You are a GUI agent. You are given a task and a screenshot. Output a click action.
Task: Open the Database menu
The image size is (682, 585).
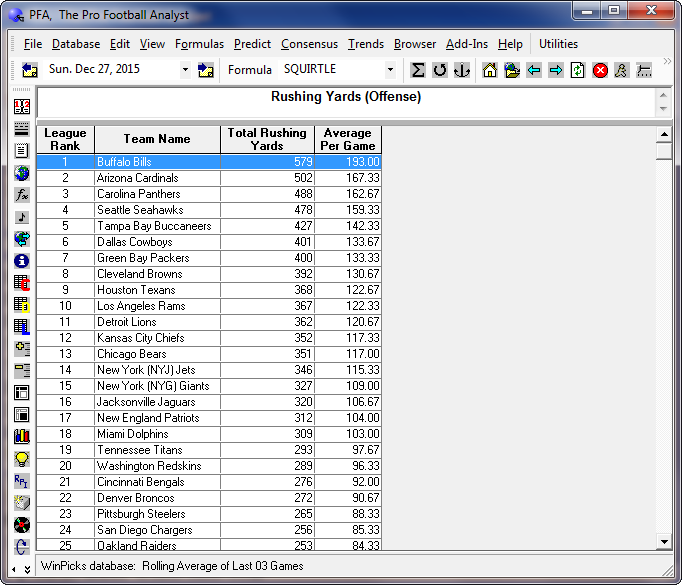[76, 44]
